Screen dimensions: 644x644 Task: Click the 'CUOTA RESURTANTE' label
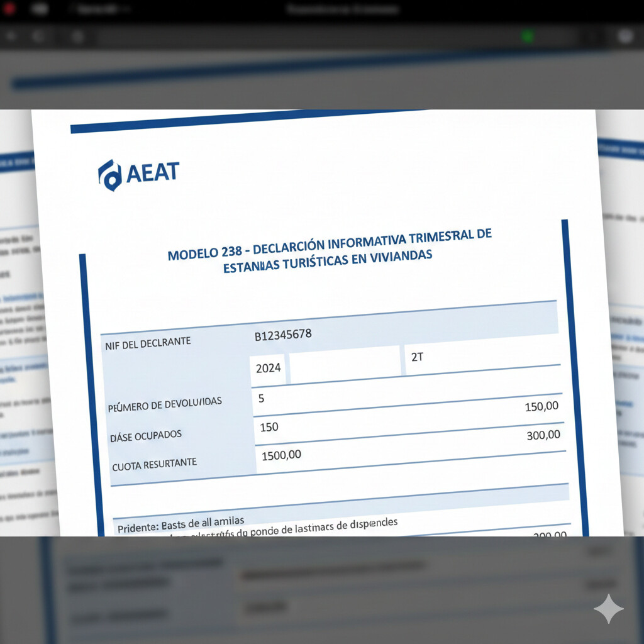point(155,465)
